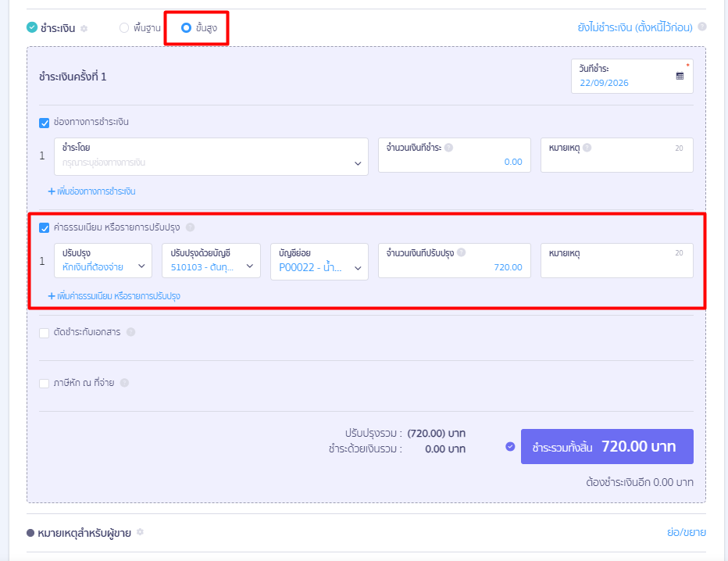Click the ย่อ/ขยาย link
728x561 pixels.
[687, 532]
